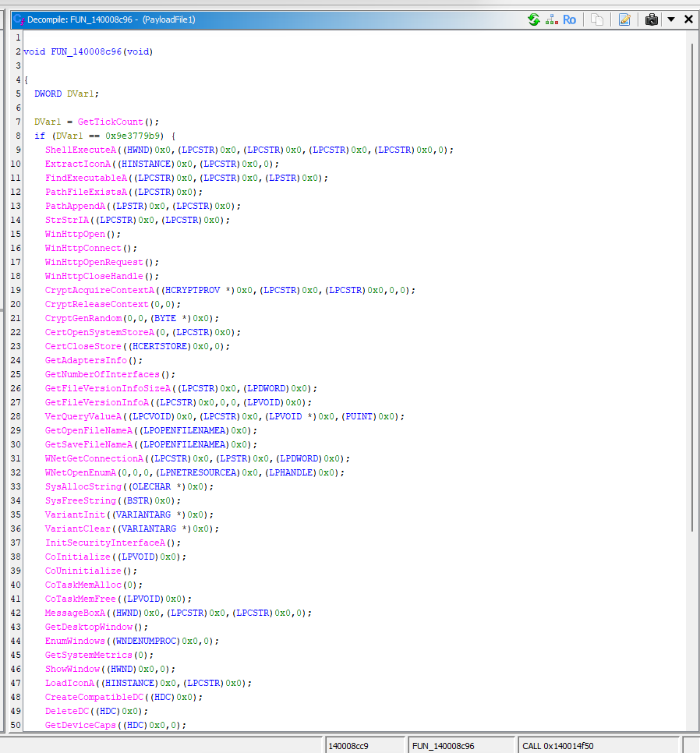Screen dimensions: 700x753
Task: Click GetAdaptersInfo call
Action: (86, 360)
